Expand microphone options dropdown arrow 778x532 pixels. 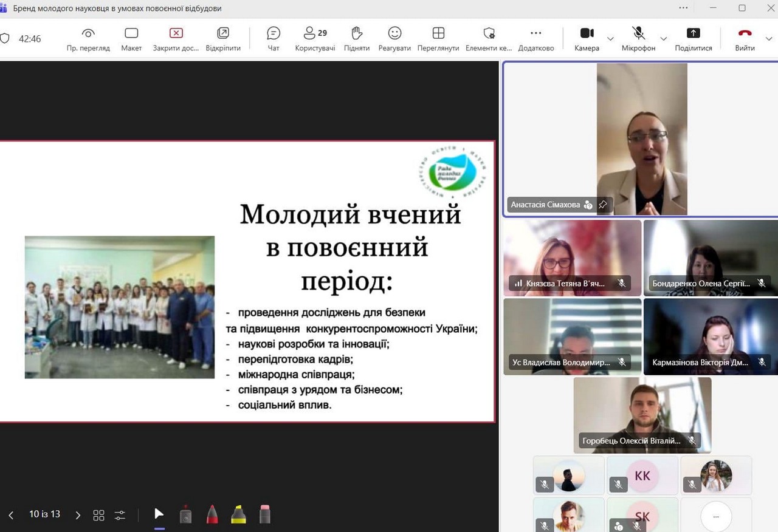[663, 39]
